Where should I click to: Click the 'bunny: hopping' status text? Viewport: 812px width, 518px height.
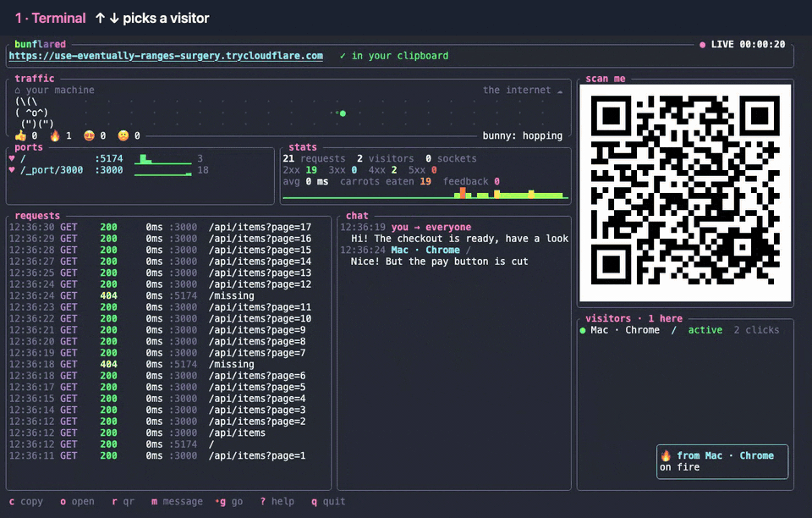[x=523, y=135]
